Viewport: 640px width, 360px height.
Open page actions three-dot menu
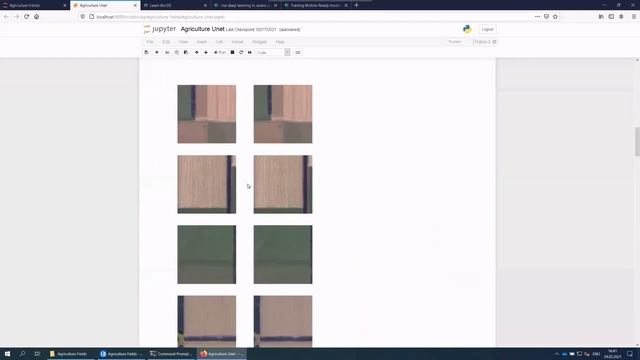(537, 17)
